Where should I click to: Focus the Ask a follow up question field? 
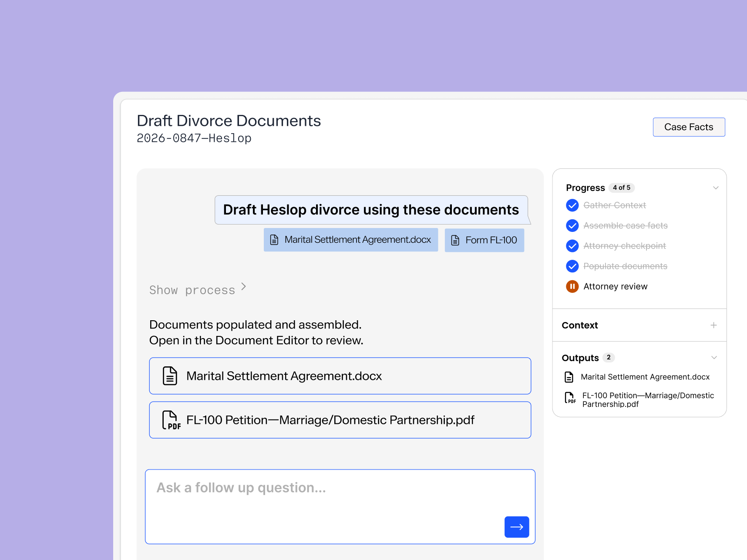click(340, 506)
